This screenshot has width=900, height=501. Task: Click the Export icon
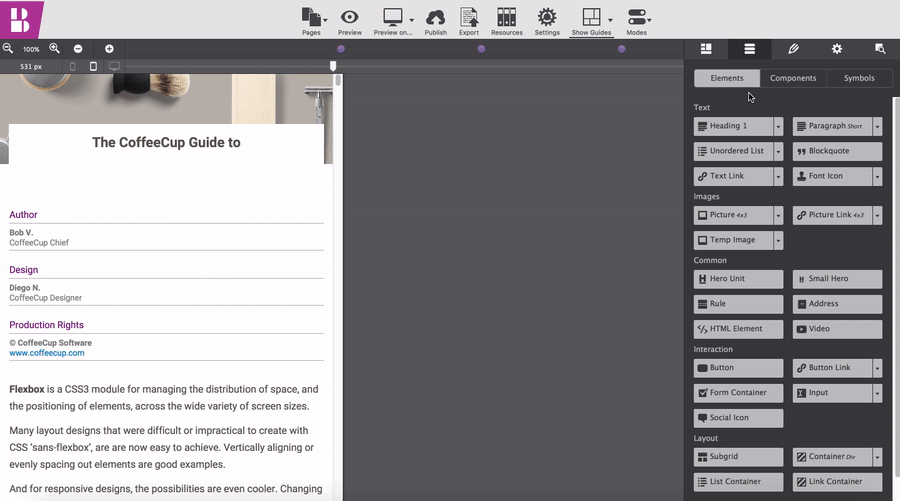pyautogui.click(x=469, y=17)
